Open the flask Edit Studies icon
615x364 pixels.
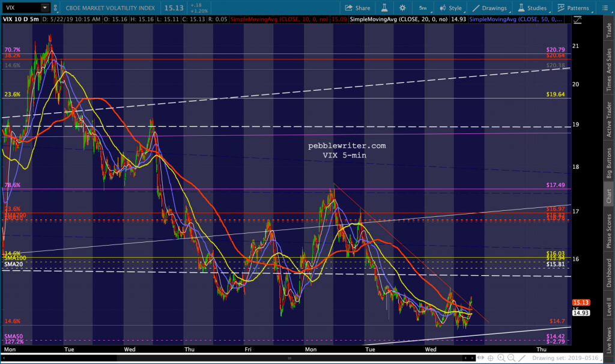[384, 8]
